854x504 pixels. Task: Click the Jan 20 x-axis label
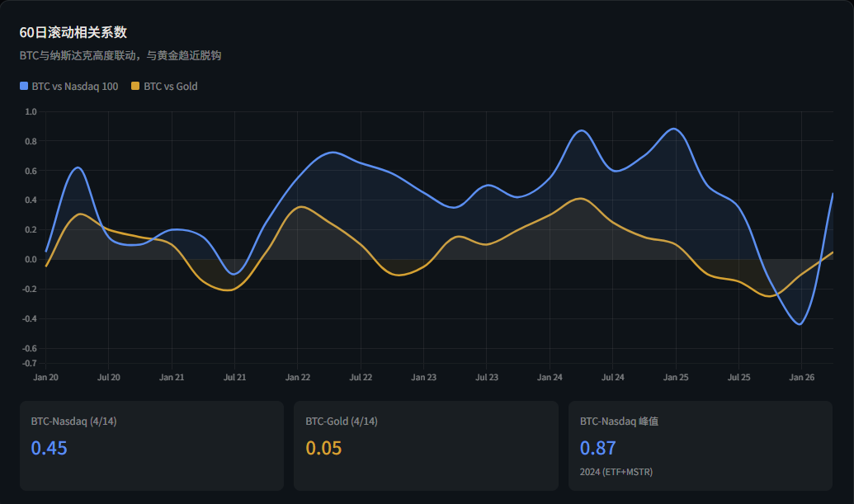[45, 377]
